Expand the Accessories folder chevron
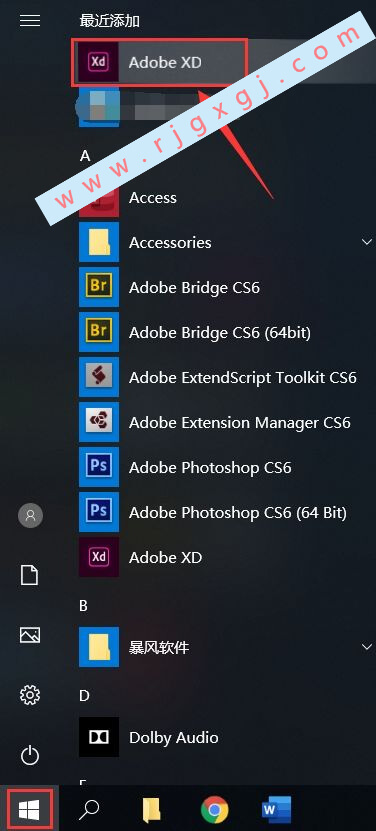 366,242
